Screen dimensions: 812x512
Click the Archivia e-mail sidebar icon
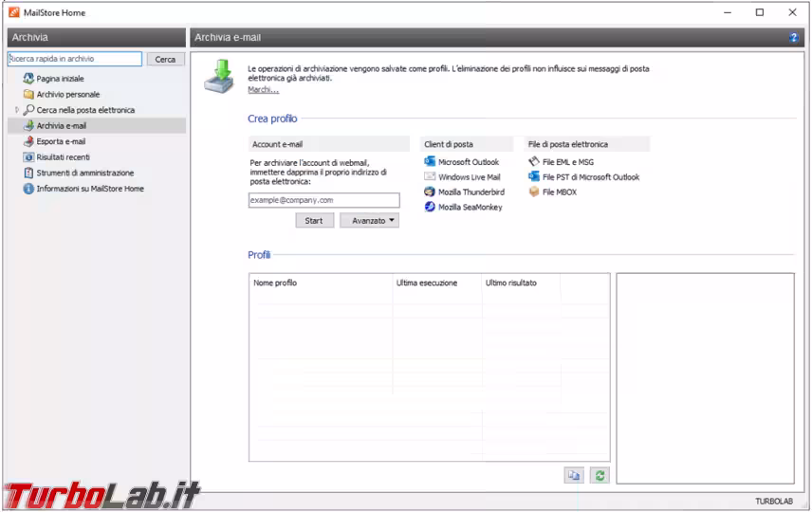(28, 125)
